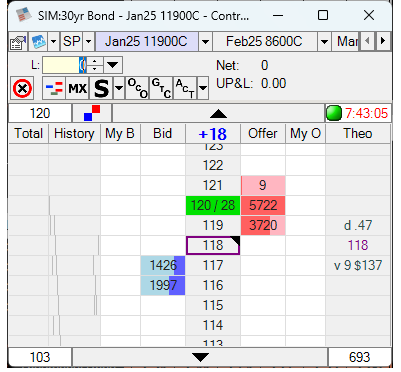This screenshot has width=401, height=372.
Task: Open the chart icon in the top toolbar
Action: [39, 42]
